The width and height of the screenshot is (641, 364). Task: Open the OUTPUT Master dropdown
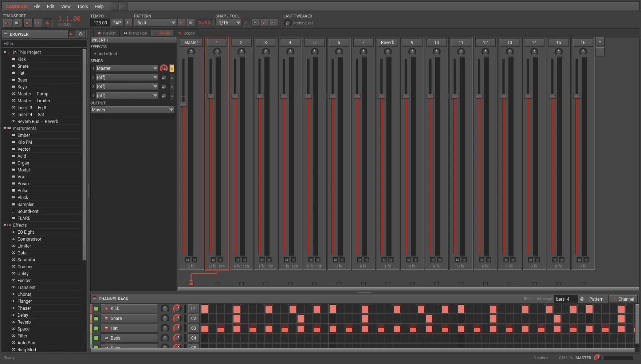(132, 110)
